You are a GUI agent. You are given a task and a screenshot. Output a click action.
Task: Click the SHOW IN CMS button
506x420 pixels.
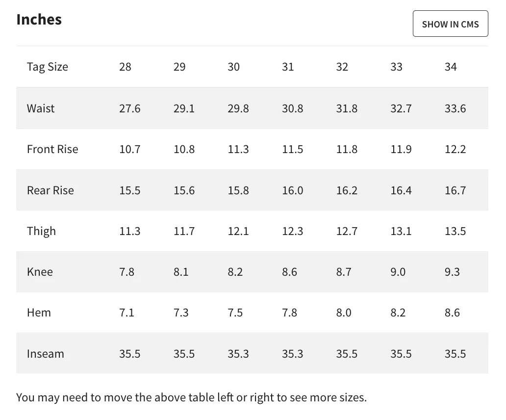click(x=450, y=24)
